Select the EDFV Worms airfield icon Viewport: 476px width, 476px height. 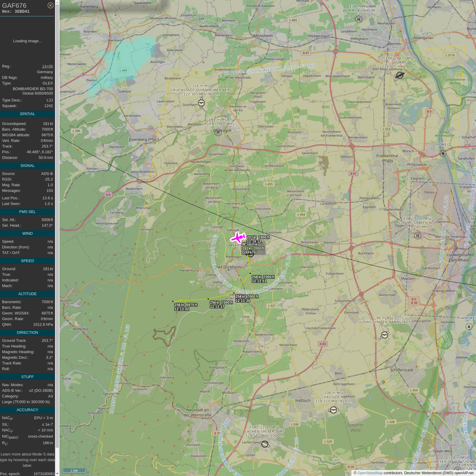(x=400, y=75)
